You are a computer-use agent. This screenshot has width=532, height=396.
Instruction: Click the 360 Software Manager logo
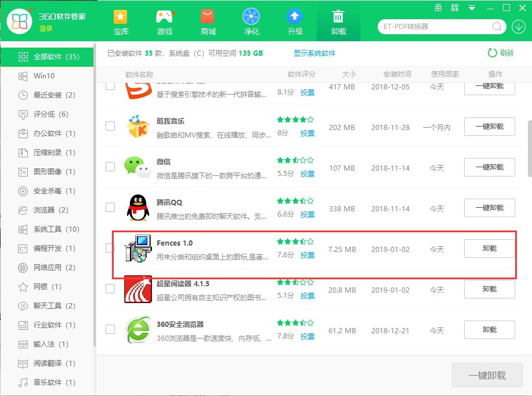point(20,21)
